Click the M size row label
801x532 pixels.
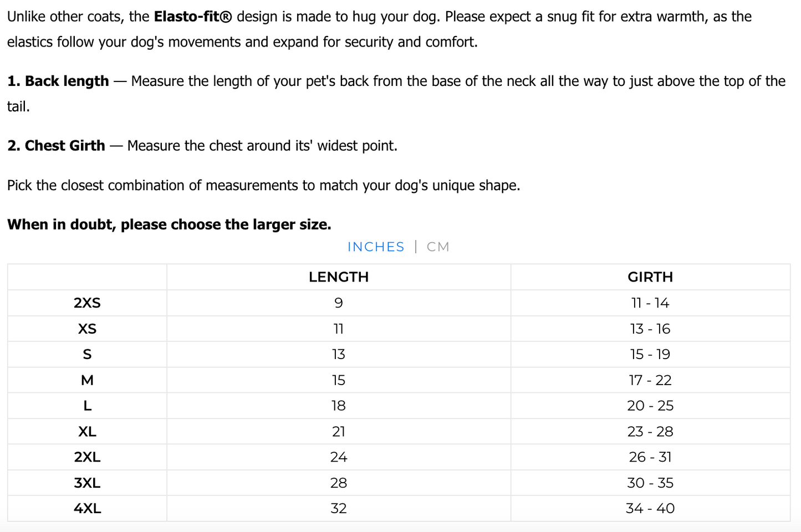tap(87, 380)
